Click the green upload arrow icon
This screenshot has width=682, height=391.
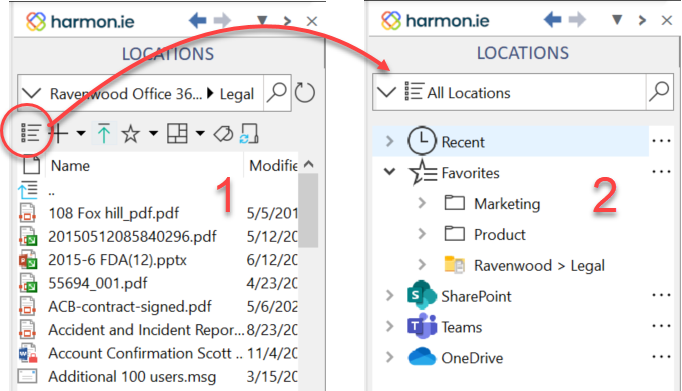click(x=104, y=133)
